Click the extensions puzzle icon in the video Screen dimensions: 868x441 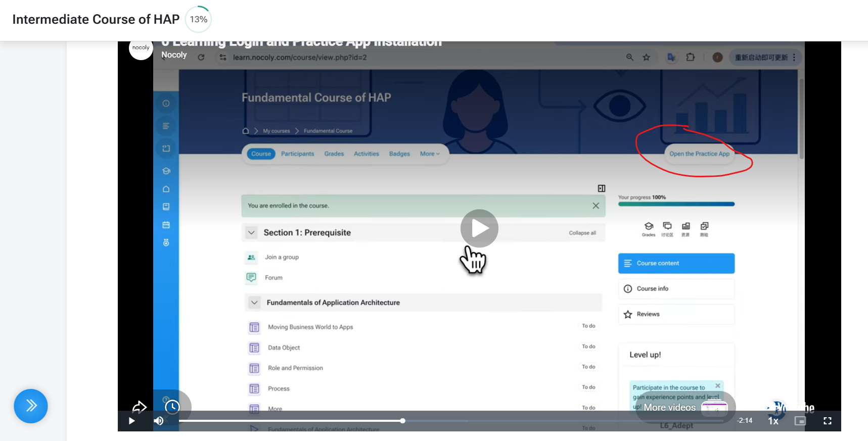coord(691,57)
